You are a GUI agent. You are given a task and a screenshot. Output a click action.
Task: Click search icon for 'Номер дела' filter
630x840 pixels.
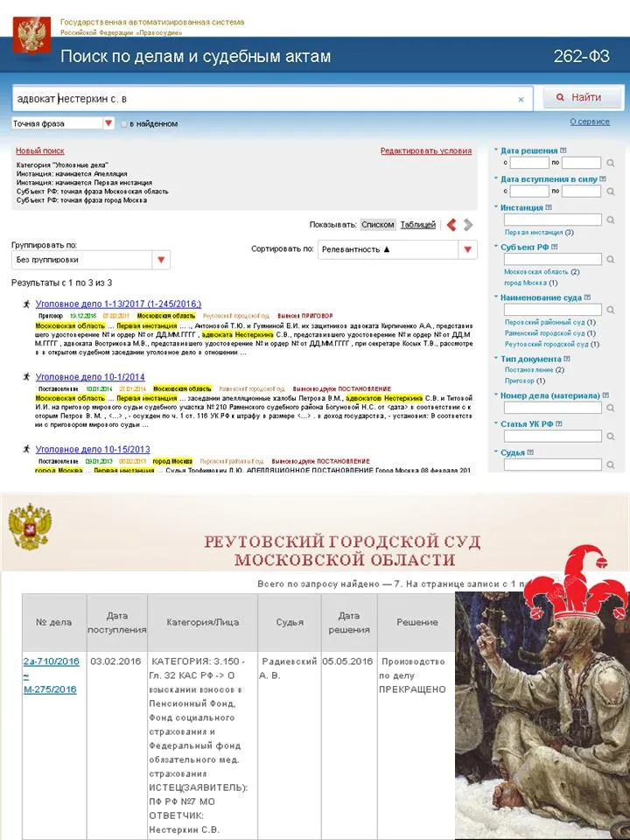pyautogui.click(x=610, y=409)
